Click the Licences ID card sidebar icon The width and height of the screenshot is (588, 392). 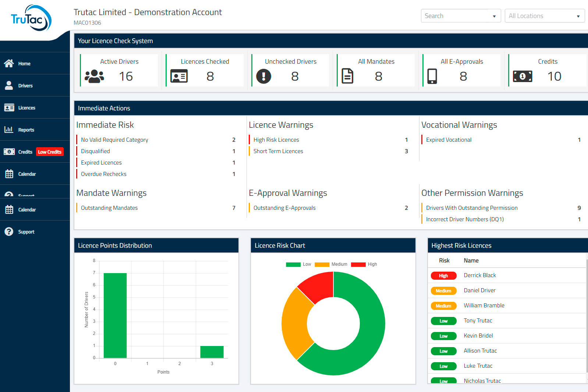[9, 107]
